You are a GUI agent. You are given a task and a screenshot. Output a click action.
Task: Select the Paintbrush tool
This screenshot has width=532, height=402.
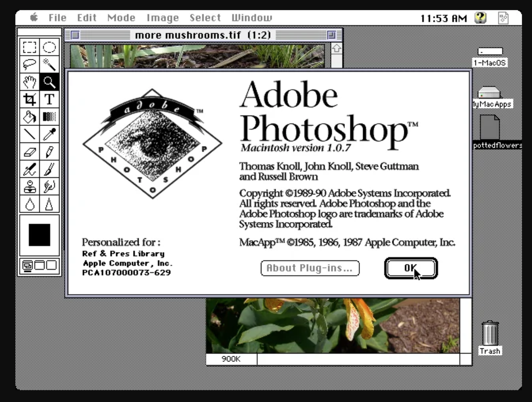(x=49, y=169)
